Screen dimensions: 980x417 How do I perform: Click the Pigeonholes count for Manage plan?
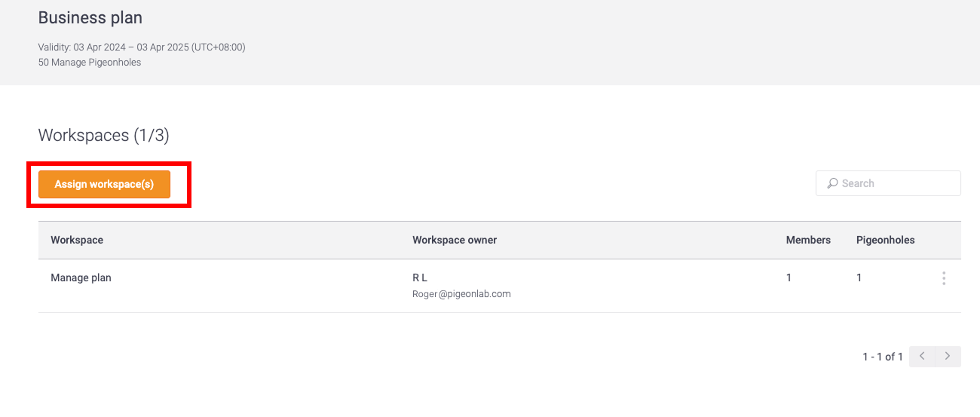(859, 277)
